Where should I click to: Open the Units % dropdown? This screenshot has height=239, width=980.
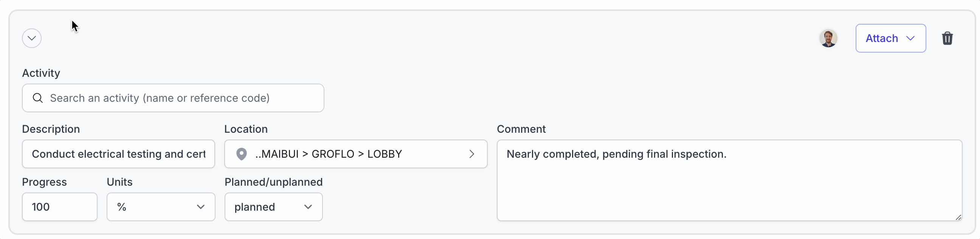(161, 207)
